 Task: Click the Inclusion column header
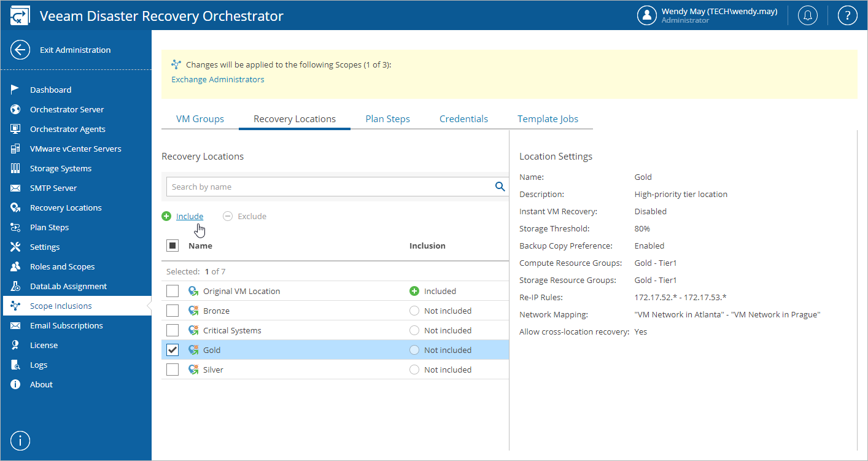pos(427,246)
